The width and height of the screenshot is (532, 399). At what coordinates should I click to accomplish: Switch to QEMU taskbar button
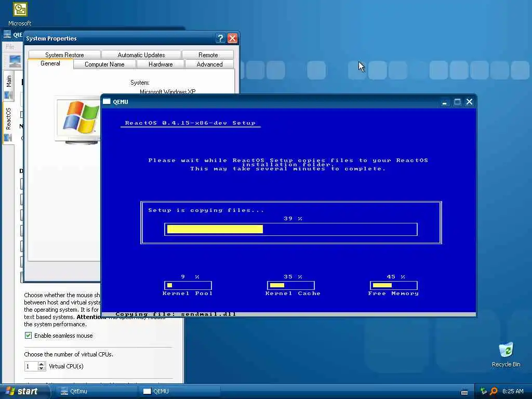click(179, 391)
